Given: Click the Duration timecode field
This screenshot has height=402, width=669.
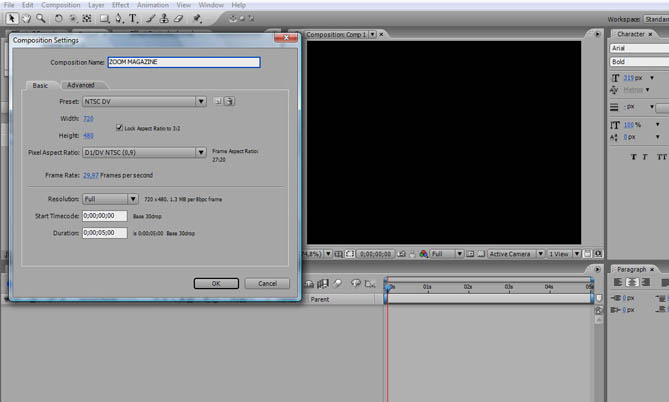Looking at the screenshot, I should tap(104, 232).
